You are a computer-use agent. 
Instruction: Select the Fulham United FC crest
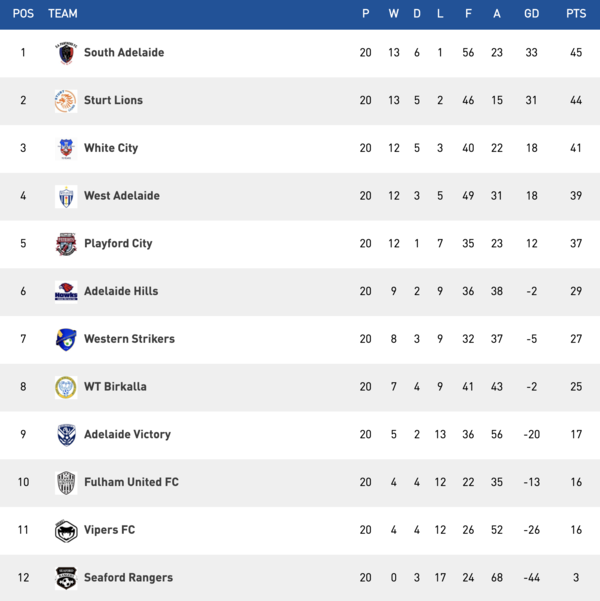(66, 482)
